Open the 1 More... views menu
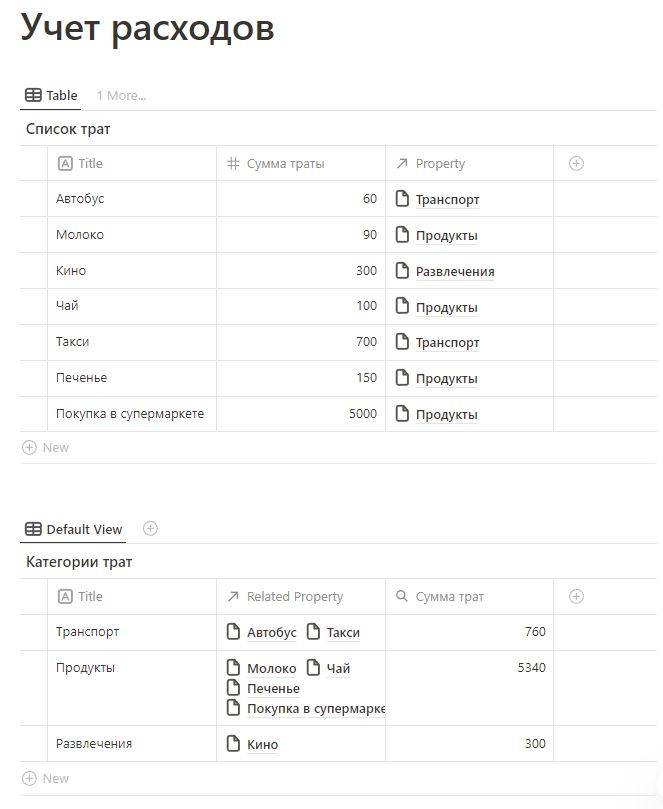663x809 pixels. [x=121, y=95]
